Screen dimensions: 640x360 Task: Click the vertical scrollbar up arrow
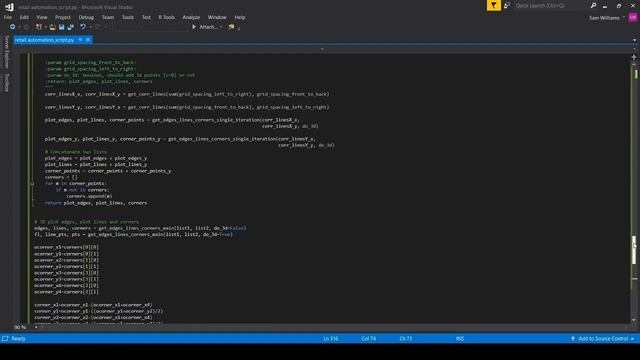click(x=634, y=64)
